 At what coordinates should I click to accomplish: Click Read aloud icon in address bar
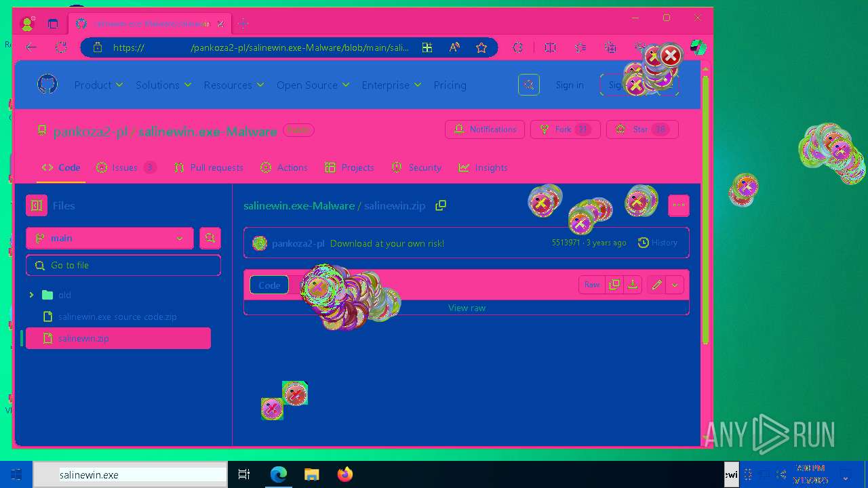click(x=454, y=47)
